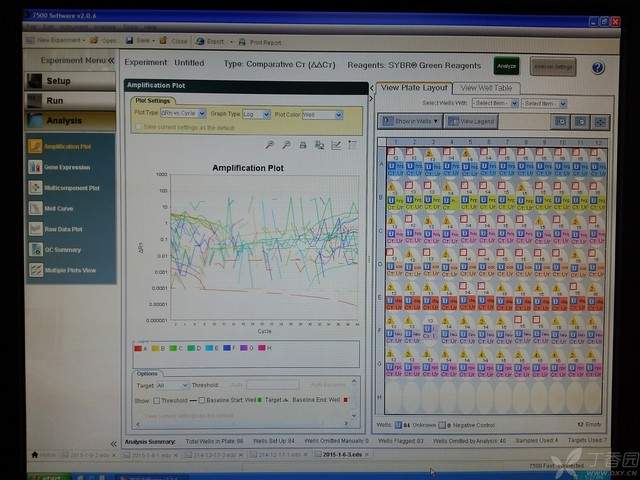This screenshot has width=640, height=480.
Task: Click the print plot icon above the graph
Action: point(303,145)
